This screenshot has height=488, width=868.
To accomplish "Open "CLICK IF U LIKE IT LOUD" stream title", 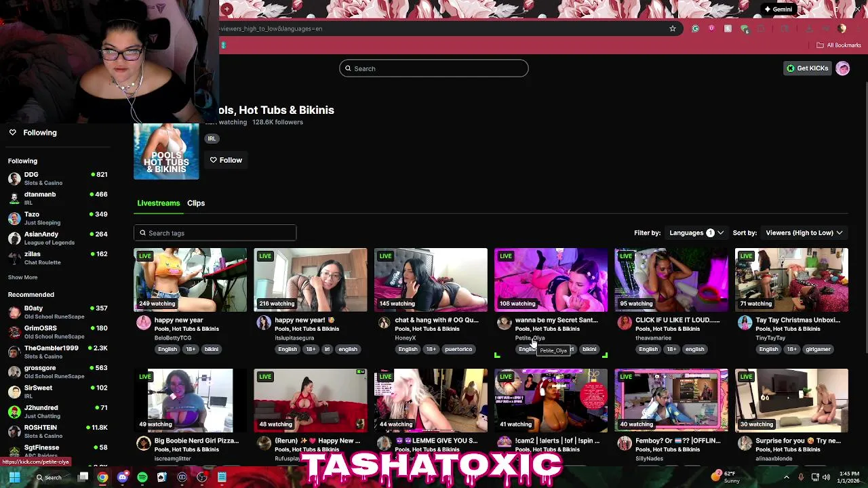I will point(677,320).
